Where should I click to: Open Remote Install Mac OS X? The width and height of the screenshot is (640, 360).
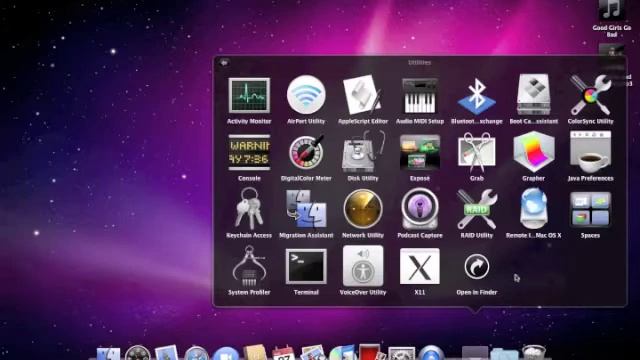533,209
